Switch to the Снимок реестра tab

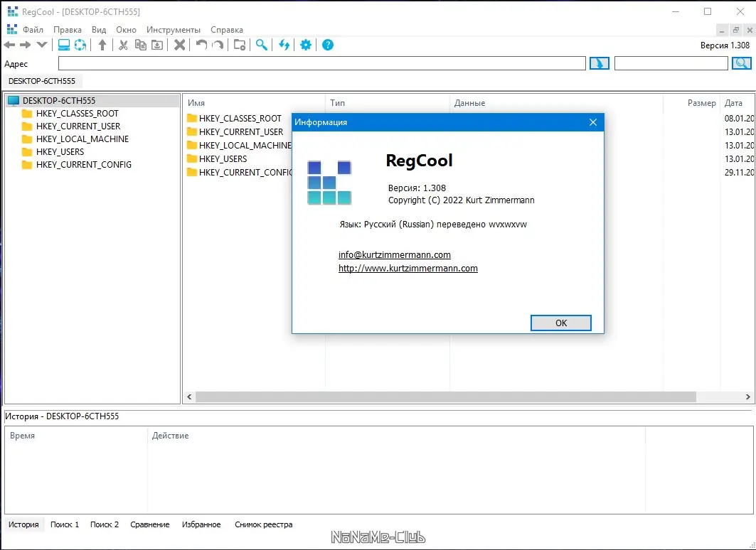(x=264, y=524)
